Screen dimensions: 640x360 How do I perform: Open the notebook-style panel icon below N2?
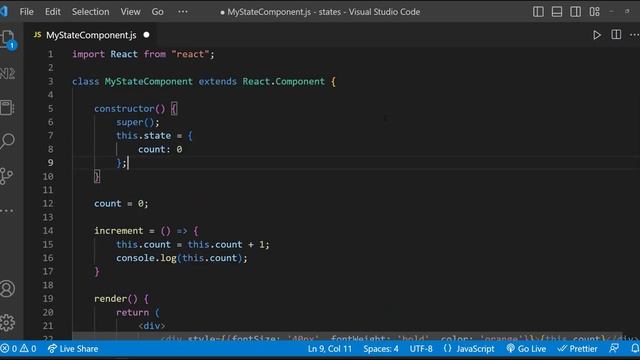(7, 108)
